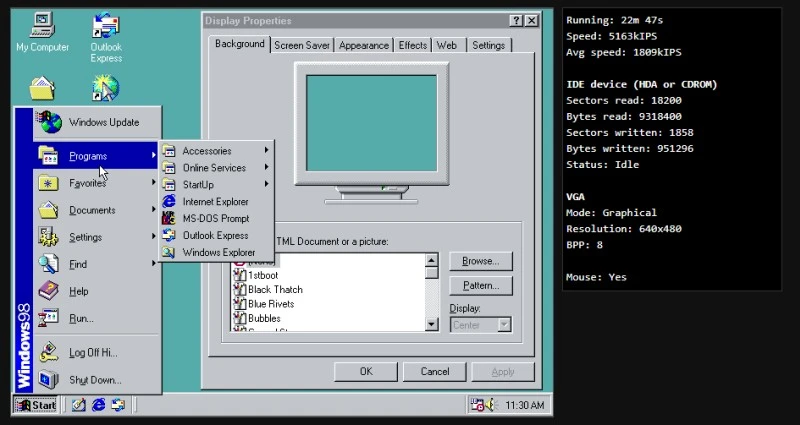Screen dimensions: 800x425
Task: Choose Log Off Hi... from Start menu
Action: click(97, 352)
